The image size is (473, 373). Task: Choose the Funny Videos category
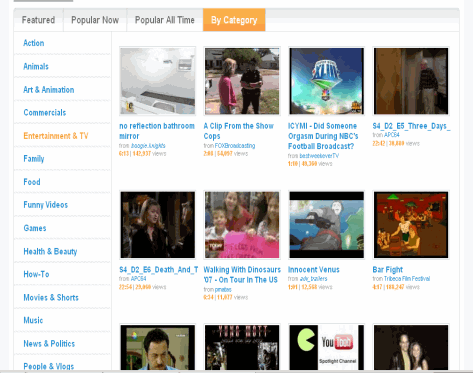coord(46,205)
